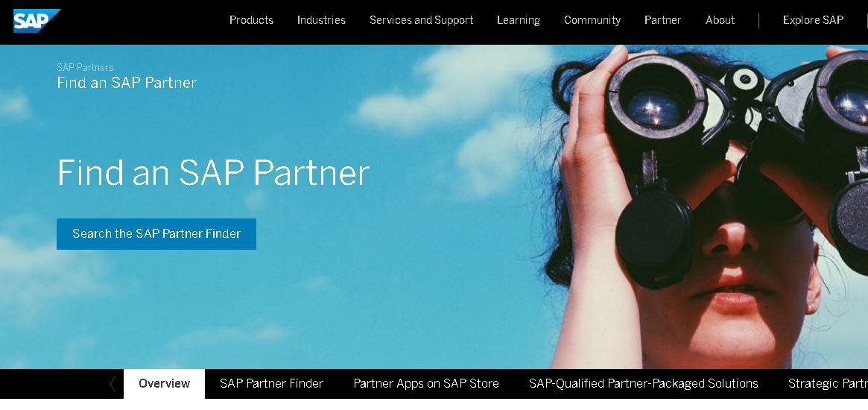Image resolution: width=868 pixels, height=410 pixels.
Task: Click Find an SAP Partner breadcrumb subtitle
Action: pyautogui.click(x=127, y=83)
